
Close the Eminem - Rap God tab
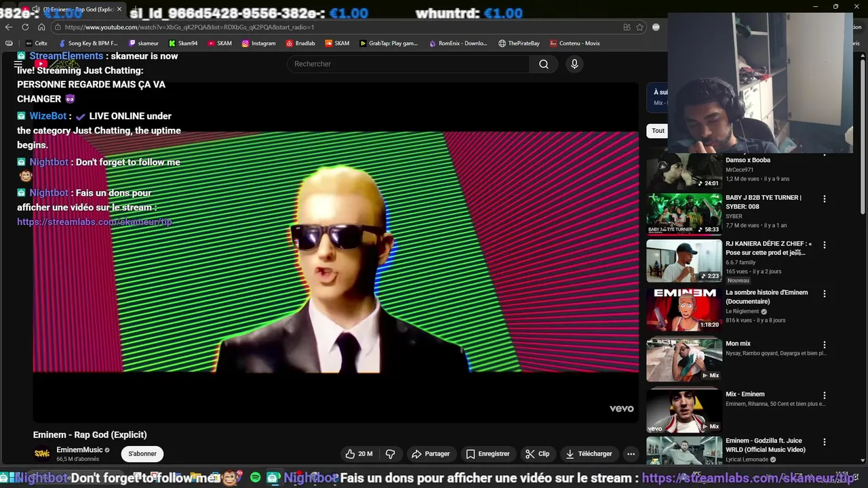click(x=119, y=9)
